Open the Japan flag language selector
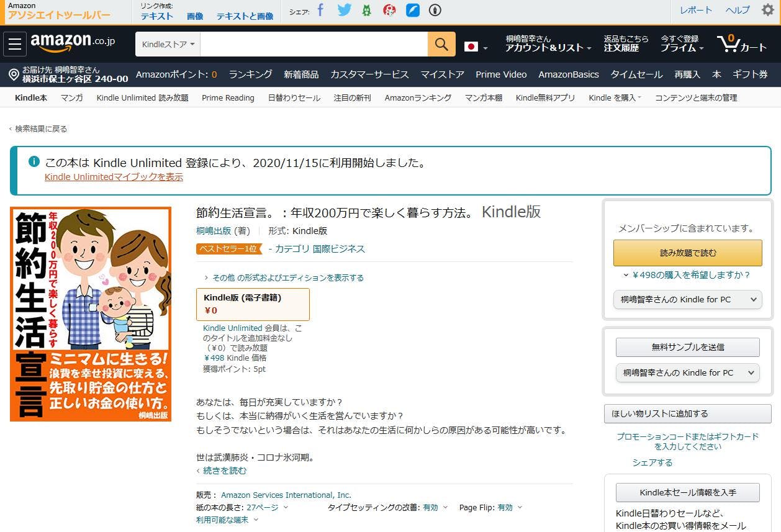The width and height of the screenshot is (781, 532). (x=476, y=47)
